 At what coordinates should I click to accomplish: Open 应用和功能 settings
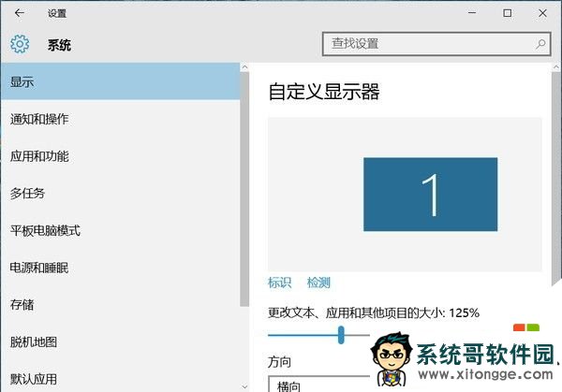coord(121,156)
